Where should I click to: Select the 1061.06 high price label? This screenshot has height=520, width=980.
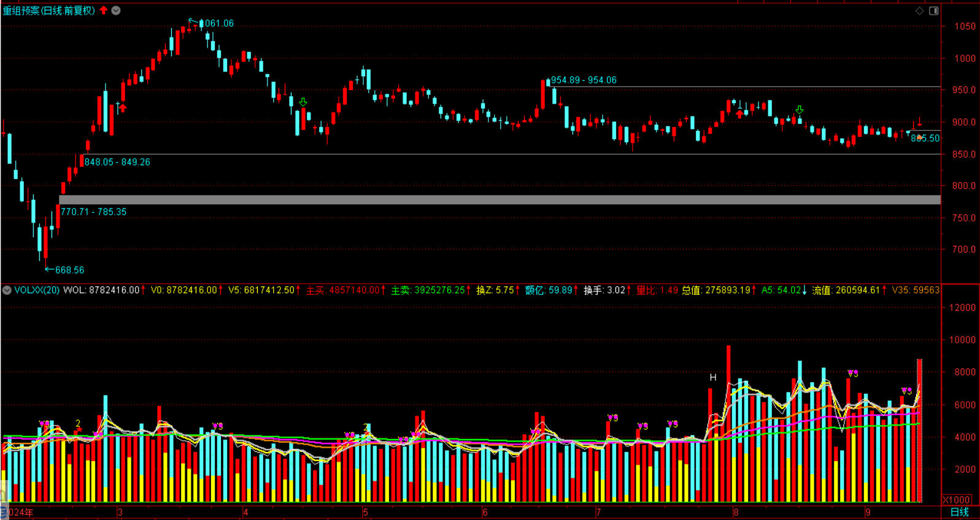(217, 23)
